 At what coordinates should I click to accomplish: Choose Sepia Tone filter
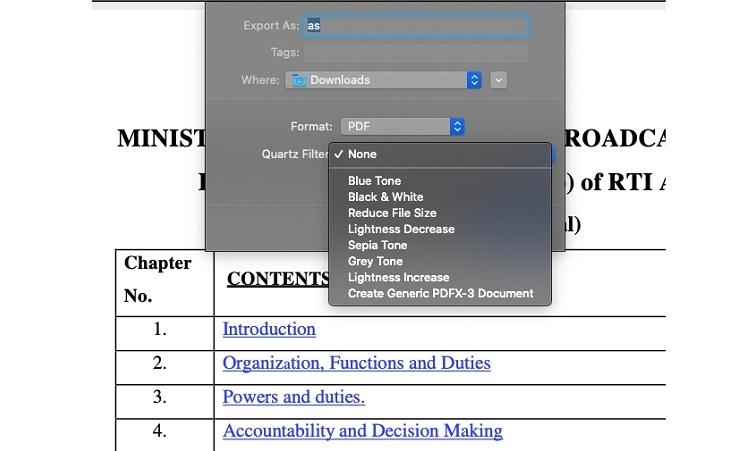click(440, 245)
